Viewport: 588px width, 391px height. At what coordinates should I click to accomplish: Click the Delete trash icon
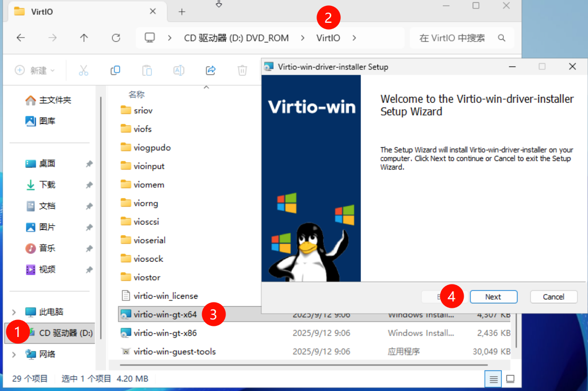pyautogui.click(x=242, y=70)
